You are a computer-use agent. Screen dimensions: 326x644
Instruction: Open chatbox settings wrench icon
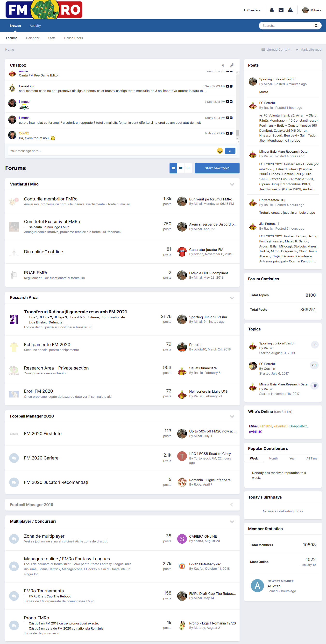click(x=232, y=65)
